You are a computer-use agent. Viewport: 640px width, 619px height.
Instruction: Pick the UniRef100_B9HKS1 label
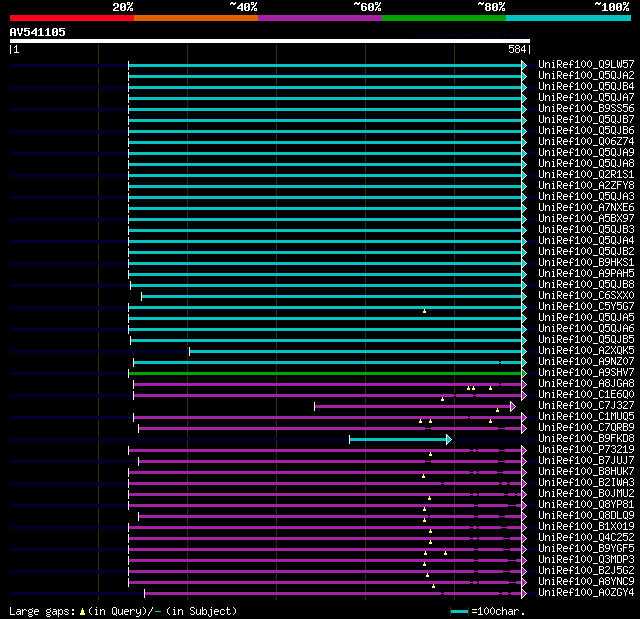(586, 263)
